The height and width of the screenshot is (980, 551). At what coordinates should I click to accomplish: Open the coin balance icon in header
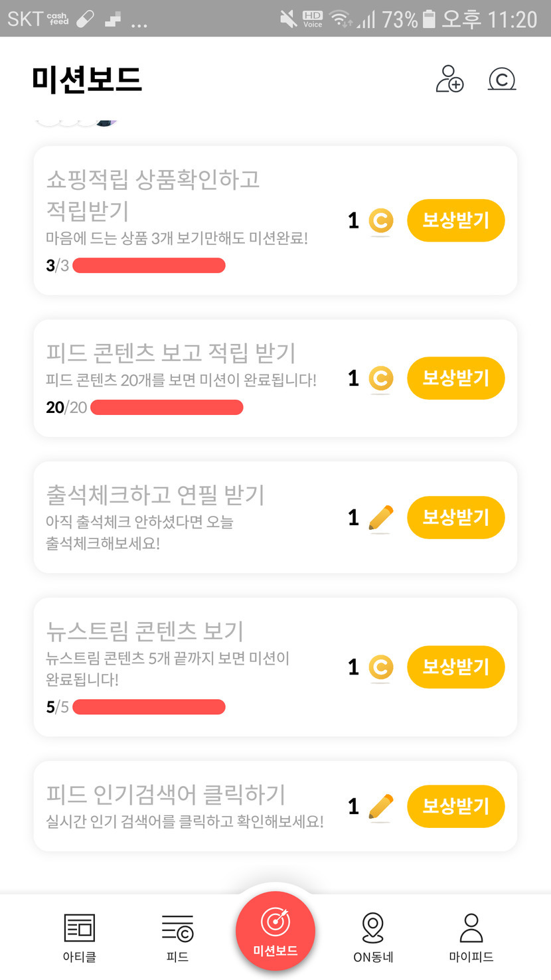tap(502, 79)
